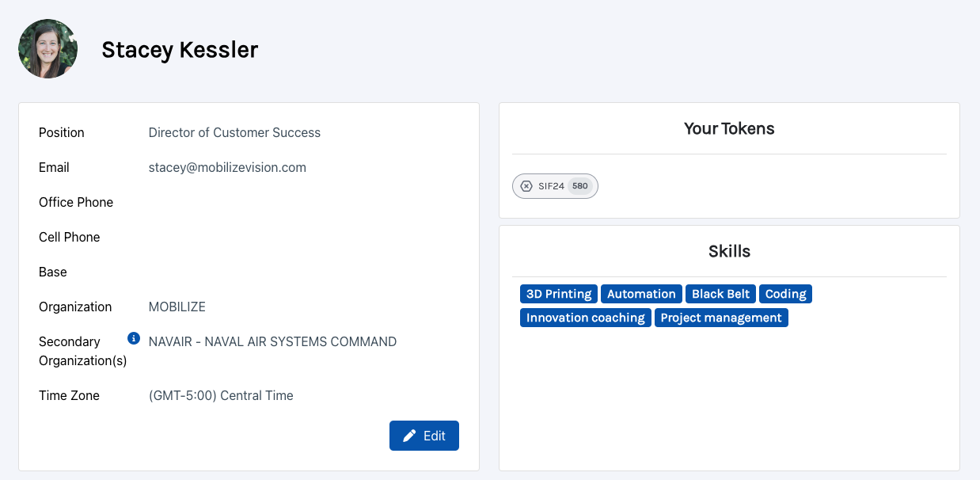Screen dimensions: 980x480
Task: Click the SIF24 token hexagon icon
Action: pyautogui.click(x=526, y=186)
